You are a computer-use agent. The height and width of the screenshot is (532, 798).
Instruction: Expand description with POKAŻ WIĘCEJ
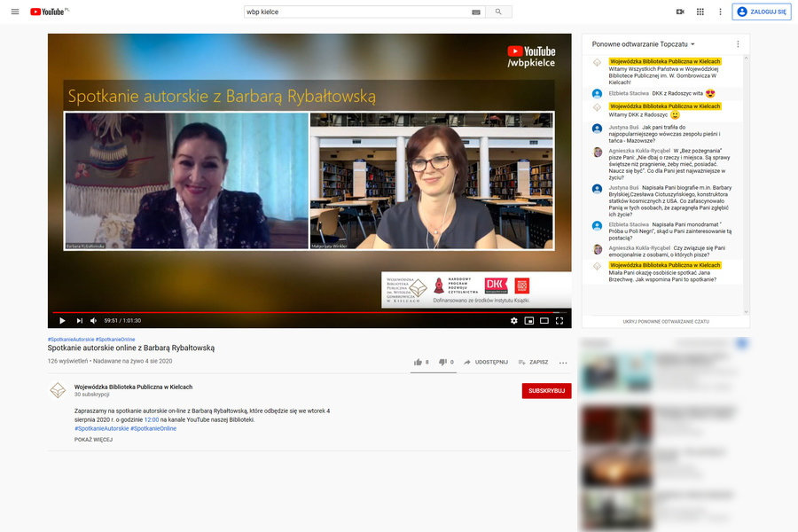(x=94, y=440)
